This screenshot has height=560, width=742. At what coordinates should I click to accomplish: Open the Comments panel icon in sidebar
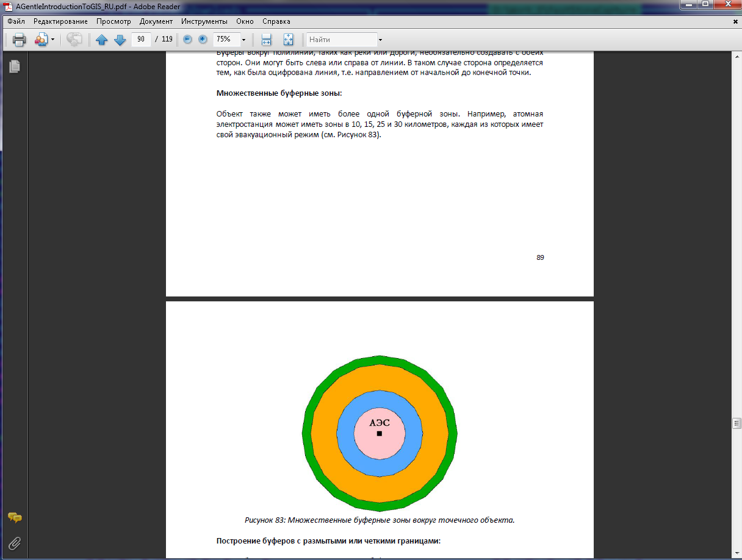pos(15,518)
